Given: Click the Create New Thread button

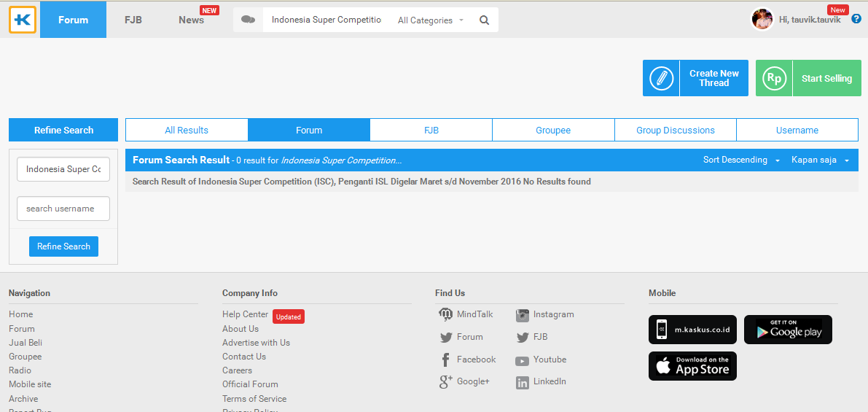Looking at the screenshot, I should [695, 78].
